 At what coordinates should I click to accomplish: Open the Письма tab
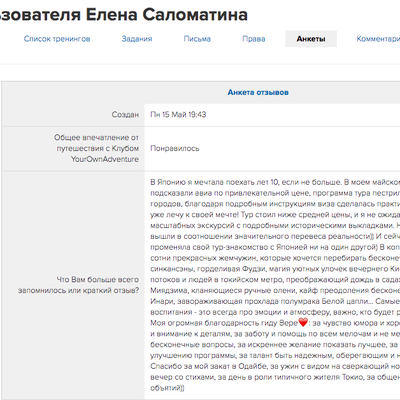197,39
